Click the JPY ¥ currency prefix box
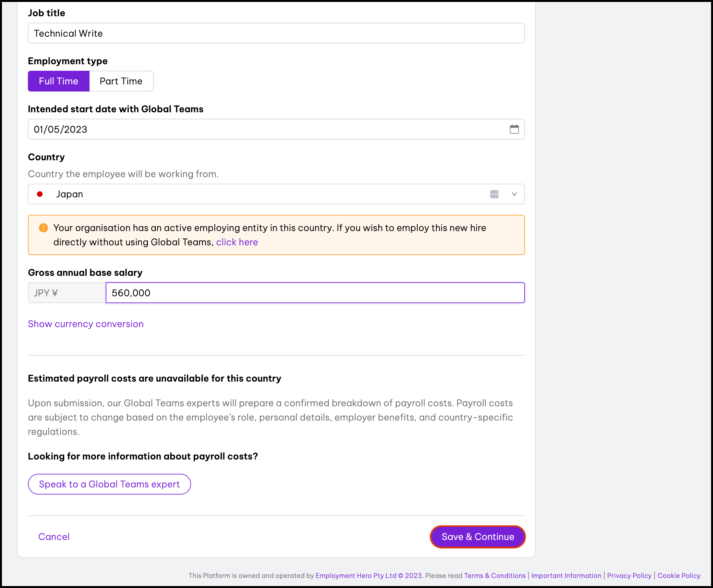The image size is (713, 588). [67, 293]
